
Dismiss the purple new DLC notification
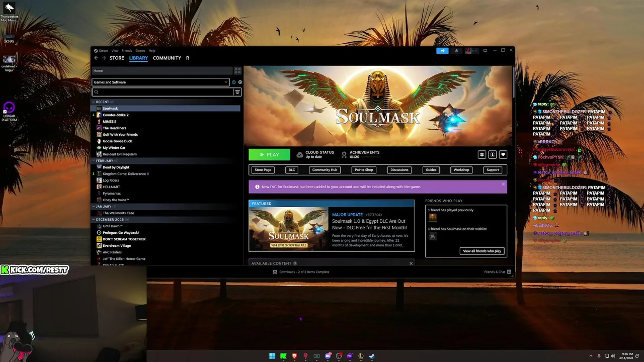(503, 184)
